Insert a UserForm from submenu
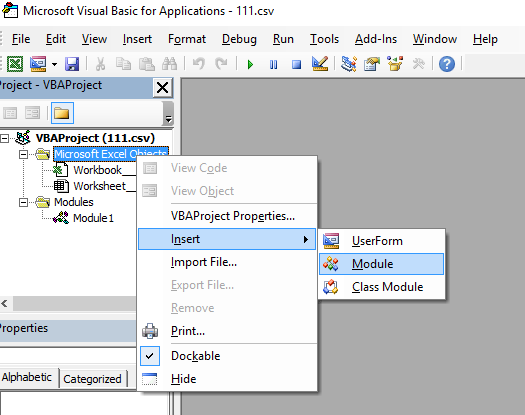The image size is (525, 415). (x=382, y=241)
